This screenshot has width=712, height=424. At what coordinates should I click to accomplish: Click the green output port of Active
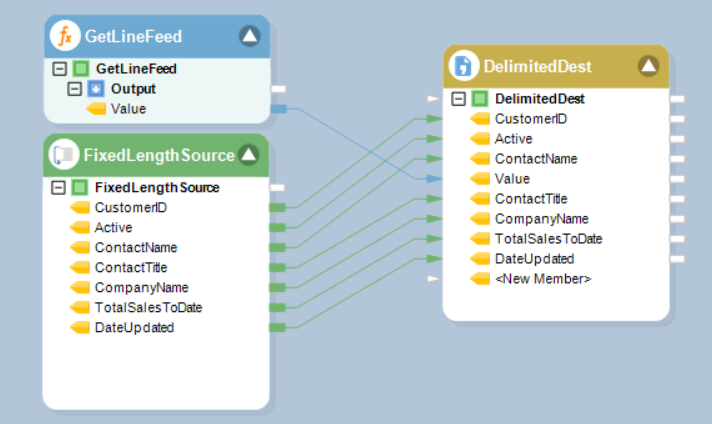tap(279, 227)
